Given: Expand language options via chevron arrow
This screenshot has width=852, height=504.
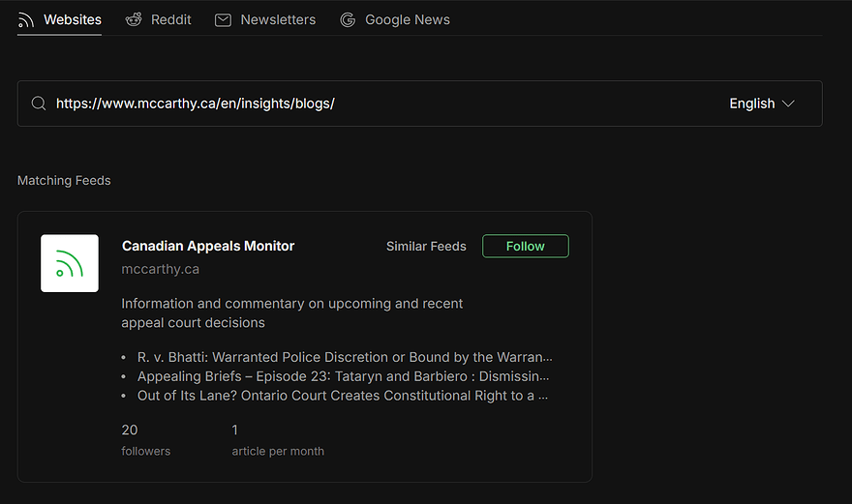Looking at the screenshot, I should (x=788, y=104).
